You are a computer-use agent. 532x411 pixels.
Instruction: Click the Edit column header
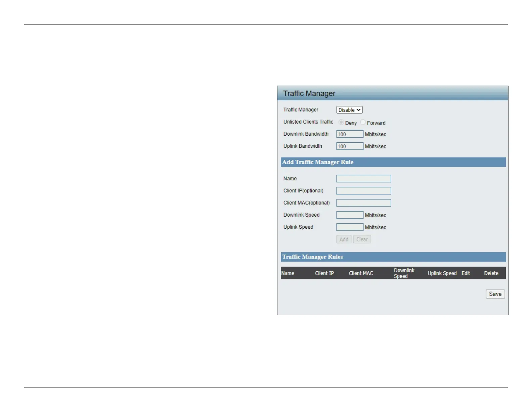(x=466, y=273)
